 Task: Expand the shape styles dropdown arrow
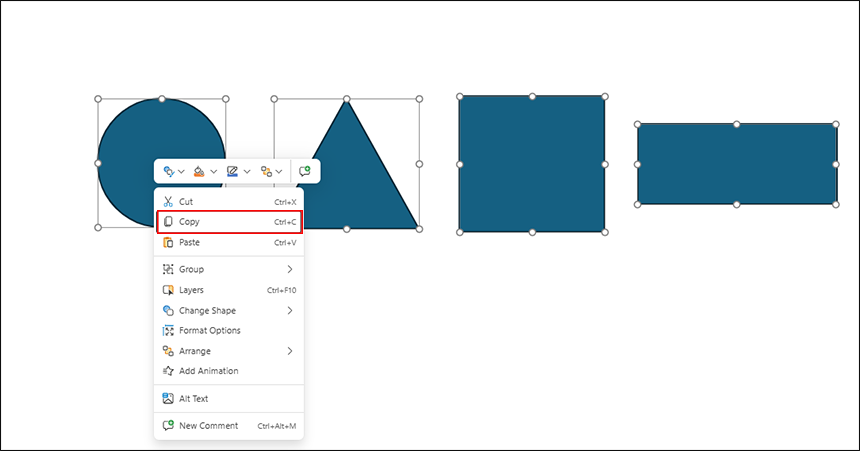click(181, 172)
